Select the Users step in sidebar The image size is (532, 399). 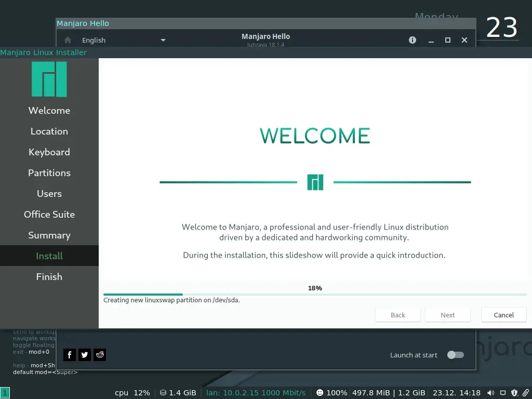49,193
